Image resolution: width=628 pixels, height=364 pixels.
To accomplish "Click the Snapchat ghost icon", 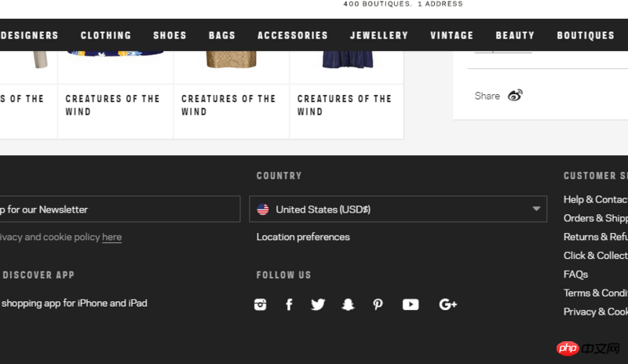I will pyautogui.click(x=348, y=304).
